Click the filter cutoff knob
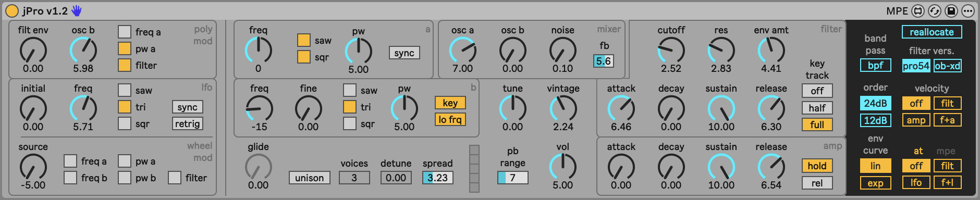The height and width of the screenshot is (200, 980). coord(671,51)
